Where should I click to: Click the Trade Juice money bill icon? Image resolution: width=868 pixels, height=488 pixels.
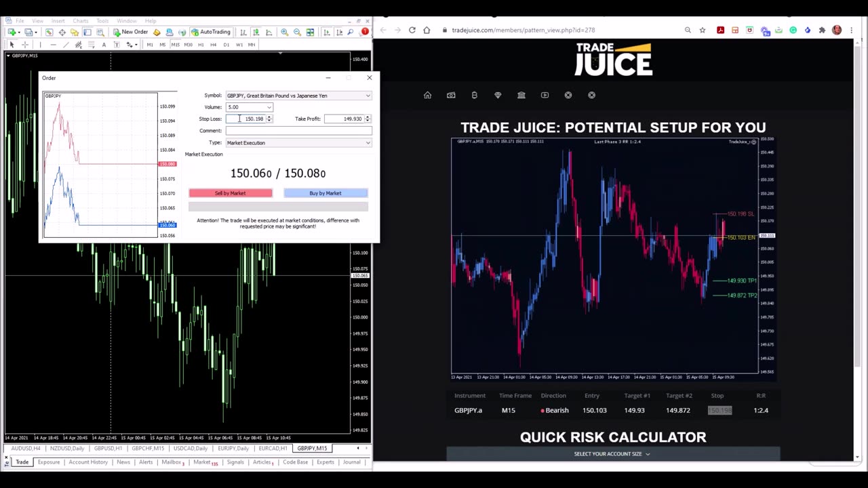point(451,96)
